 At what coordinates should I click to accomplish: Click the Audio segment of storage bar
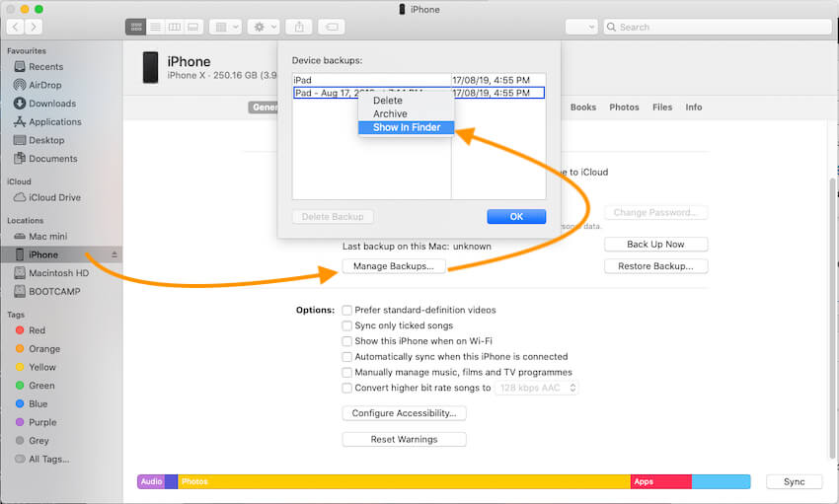click(x=151, y=481)
